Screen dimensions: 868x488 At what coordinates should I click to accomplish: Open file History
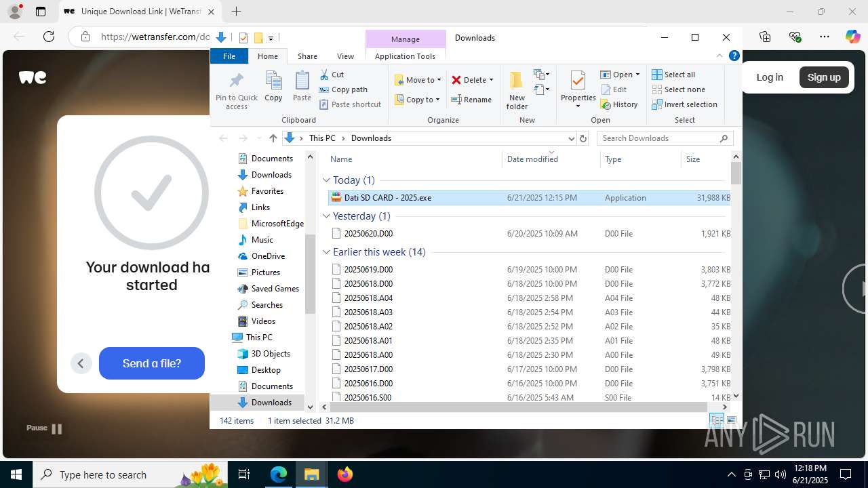click(620, 104)
